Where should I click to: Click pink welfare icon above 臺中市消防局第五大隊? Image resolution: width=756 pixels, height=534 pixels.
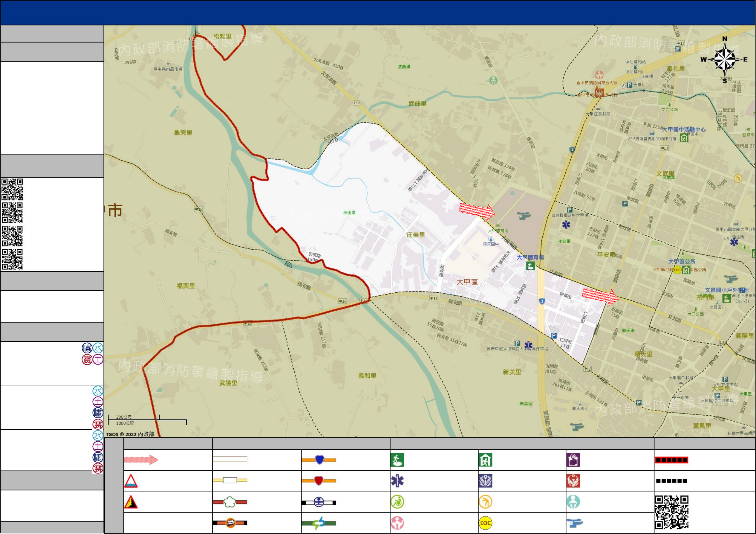(x=599, y=74)
